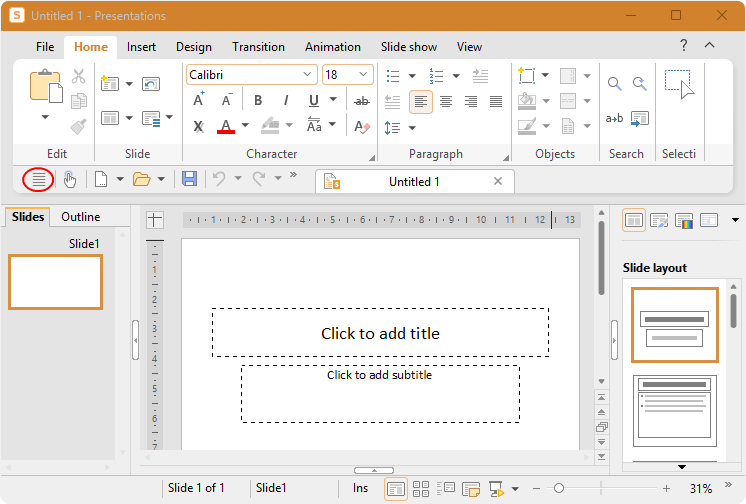Click the Select objects cursor icon
The height and width of the screenshot is (504, 746).
click(679, 85)
